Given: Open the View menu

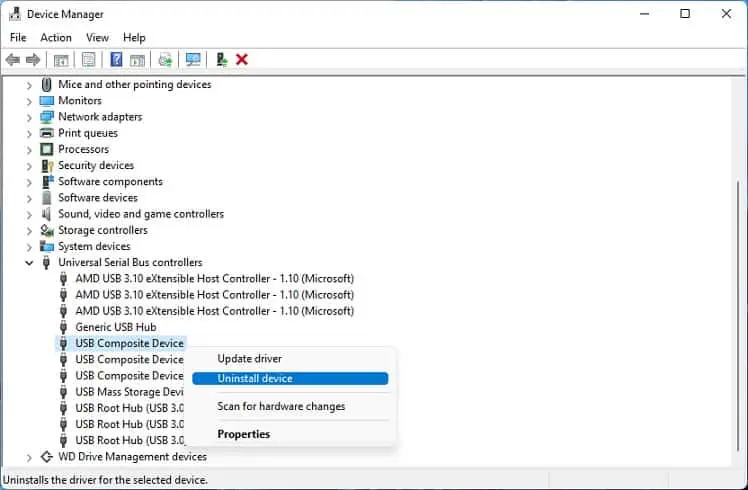Looking at the screenshot, I should pyautogui.click(x=97, y=37).
